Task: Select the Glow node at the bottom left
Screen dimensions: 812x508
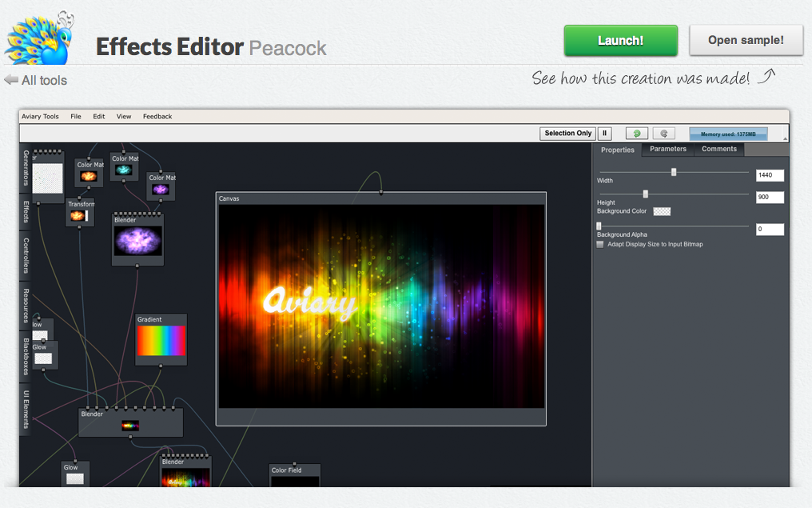Action: (x=75, y=474)
